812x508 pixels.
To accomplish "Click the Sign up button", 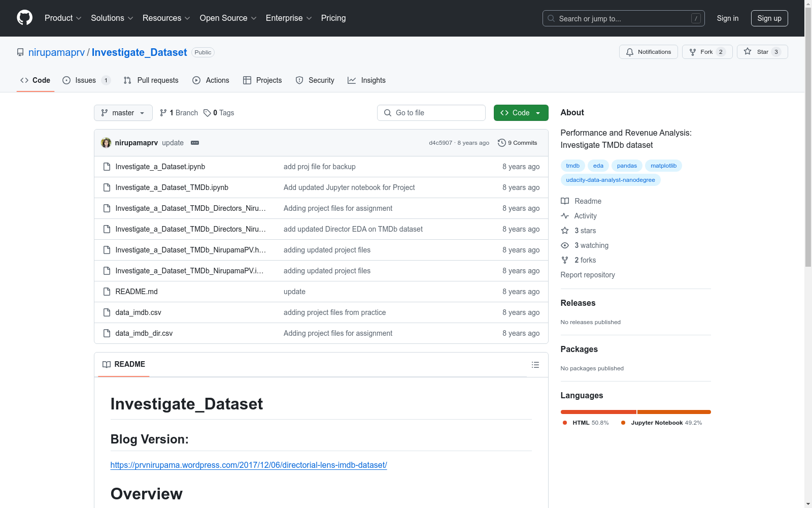I will pos(769,18).
